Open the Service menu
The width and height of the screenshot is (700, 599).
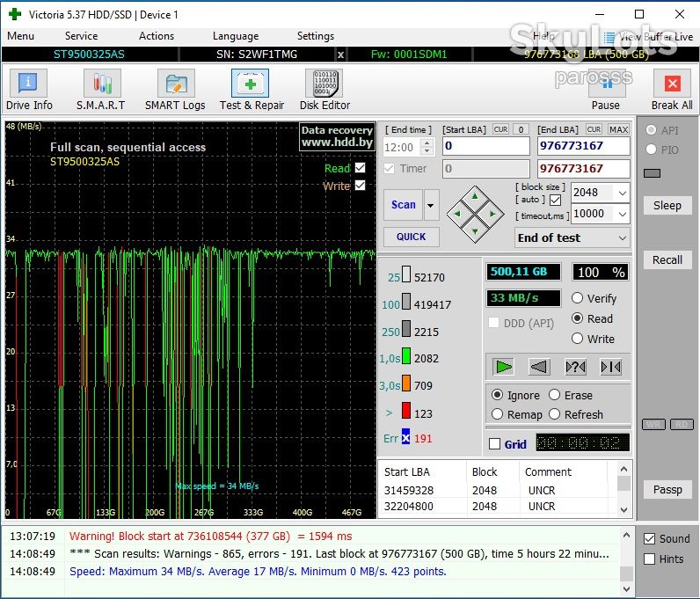pyautogui.click(x=81, y=36)
